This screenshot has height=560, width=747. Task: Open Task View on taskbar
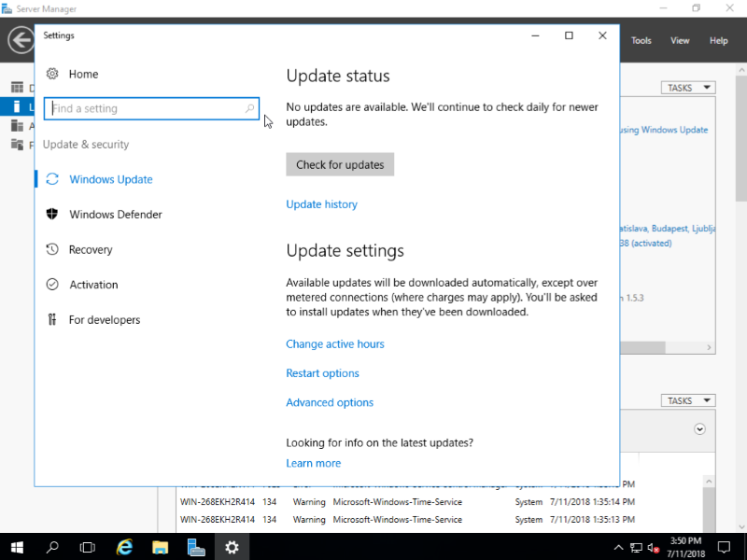(x=88, y=547)
